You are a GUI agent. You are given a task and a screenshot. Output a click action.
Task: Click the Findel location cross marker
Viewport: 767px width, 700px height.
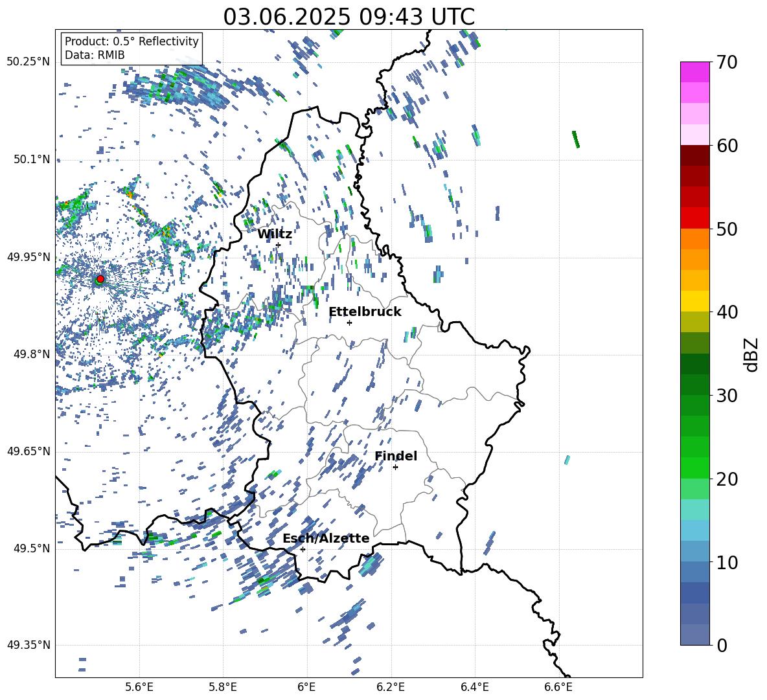point(395,468)
